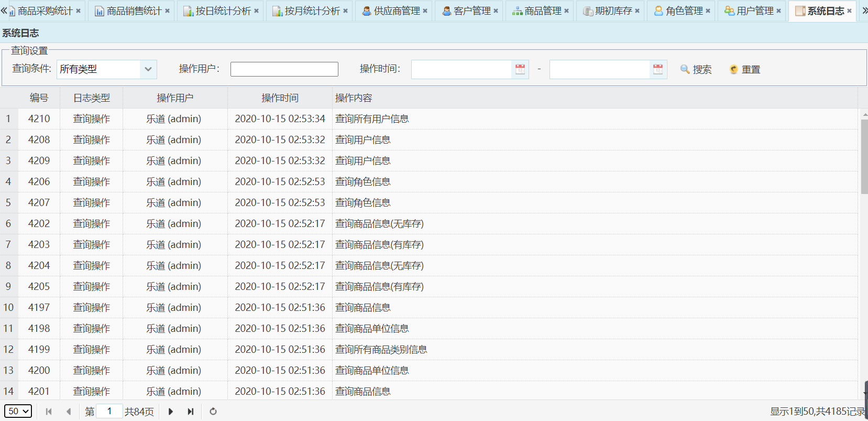Click the cell 4207
This screenshot has width=868, height=421.
39,203
